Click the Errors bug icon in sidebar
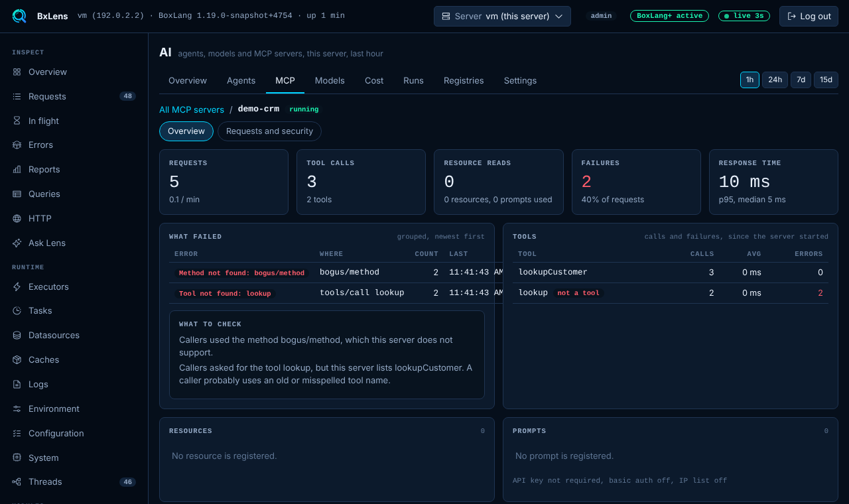849x504 pixels. click(x=17, y=145)
